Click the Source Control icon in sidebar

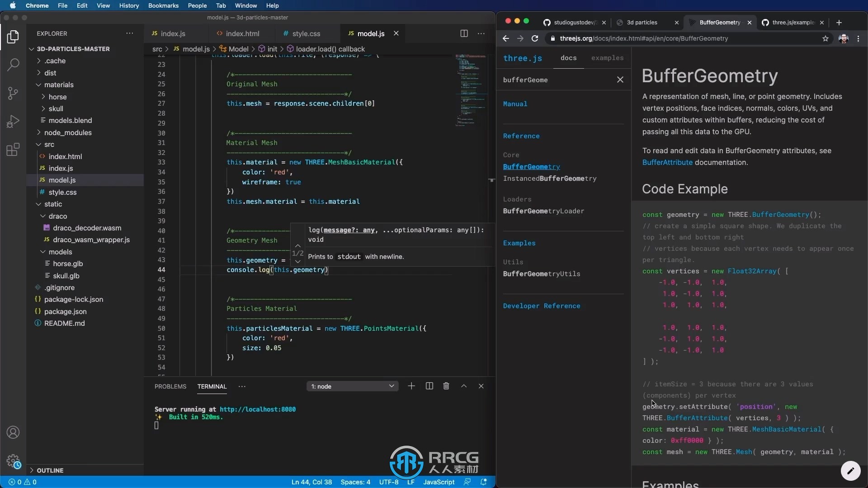point(13,93)
